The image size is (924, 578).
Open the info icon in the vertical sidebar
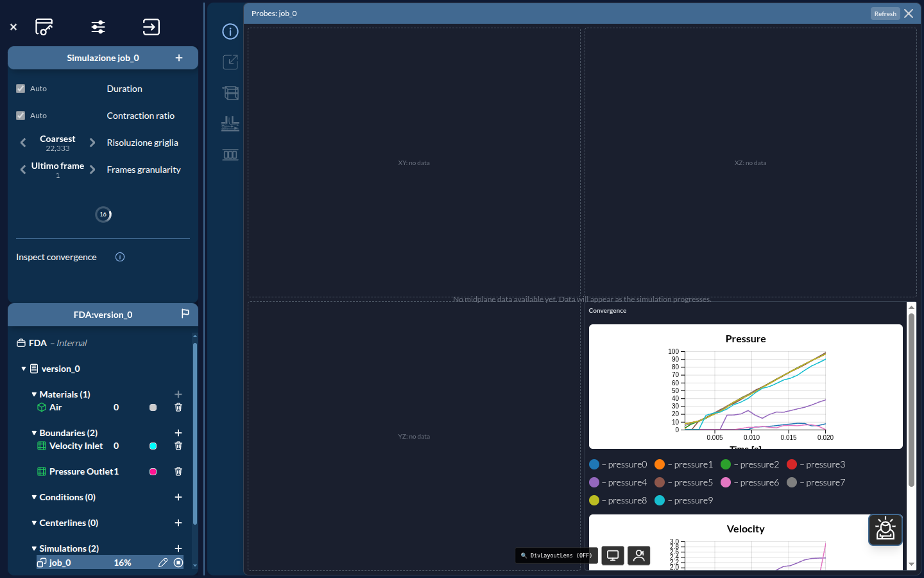click(x=230, y=31)
